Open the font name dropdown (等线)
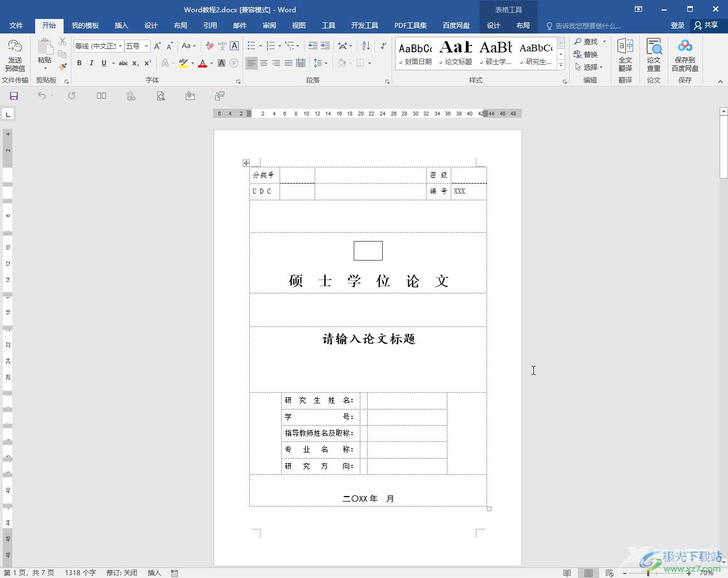 (120, 46)
